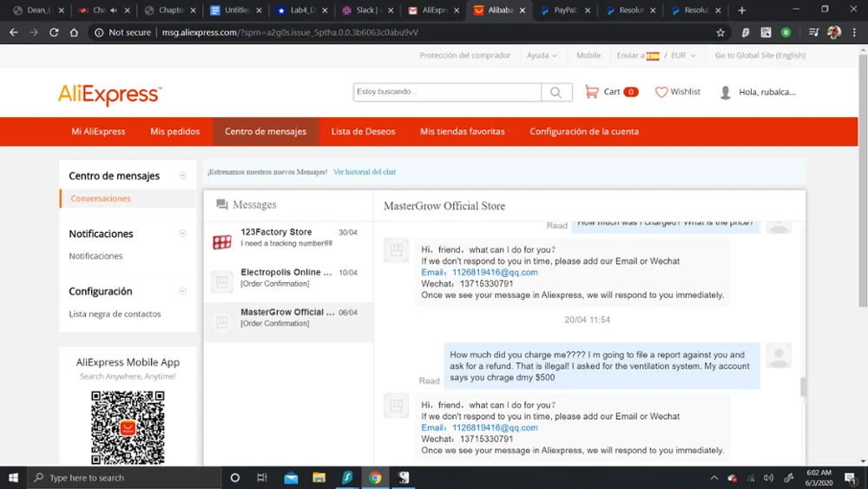Open the Mail app on taskbar

pyautogui.click(x=291, y=478)
